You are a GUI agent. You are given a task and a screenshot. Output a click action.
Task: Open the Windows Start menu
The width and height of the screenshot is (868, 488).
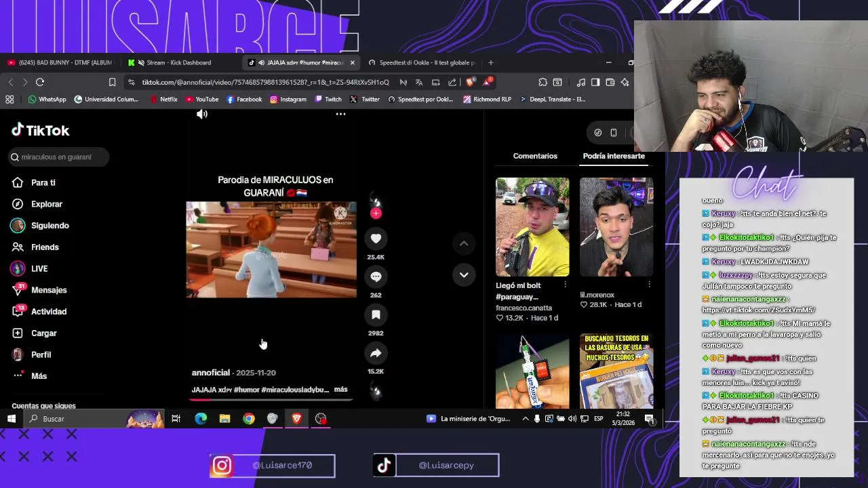point(12,419)
